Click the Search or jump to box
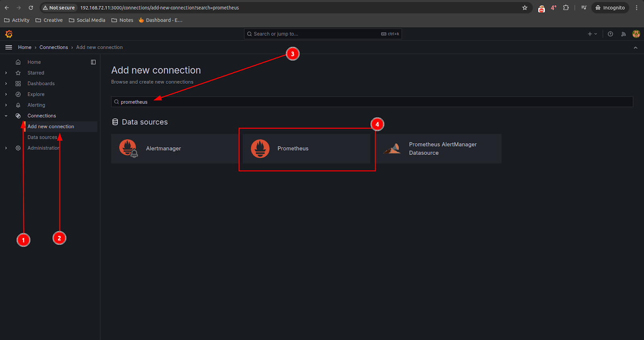644x340 pixels. point(323,34)
